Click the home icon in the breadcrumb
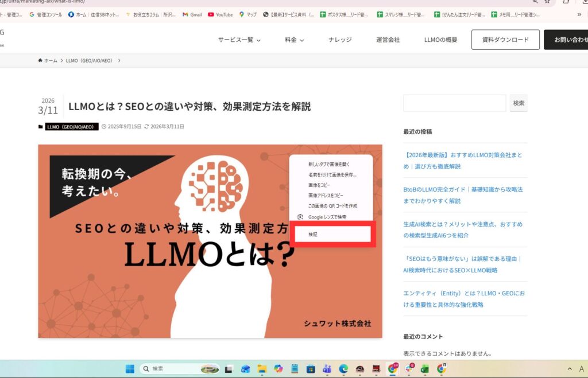 40,60
